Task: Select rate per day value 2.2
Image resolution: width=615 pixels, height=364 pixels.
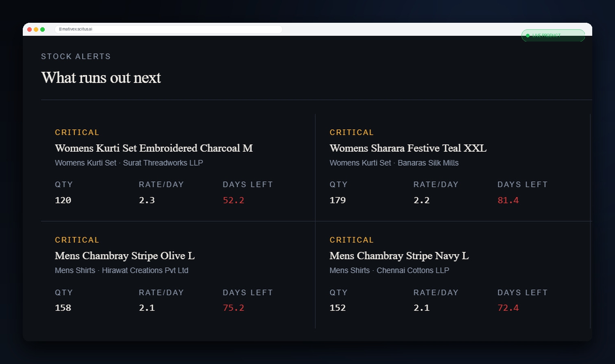Action: (421, 200)
